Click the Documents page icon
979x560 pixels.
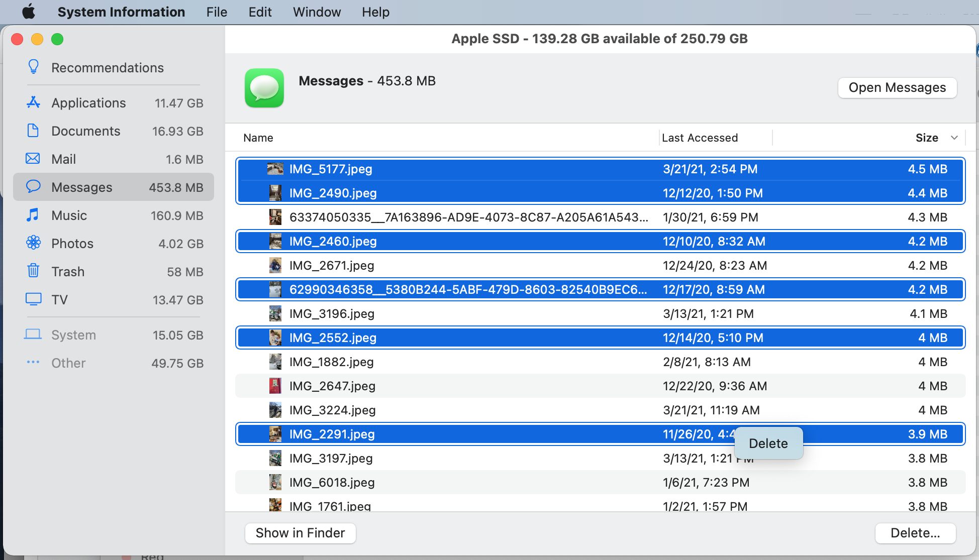coord(33,131)
